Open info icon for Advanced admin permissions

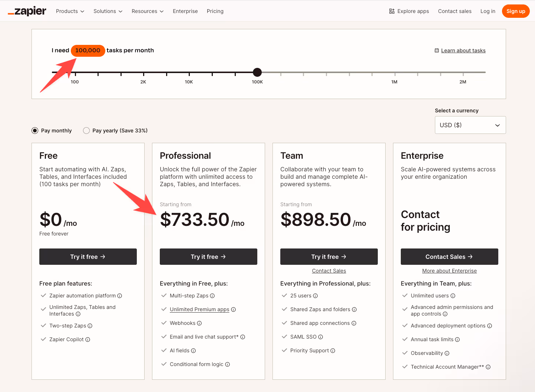tap(445, 314)
